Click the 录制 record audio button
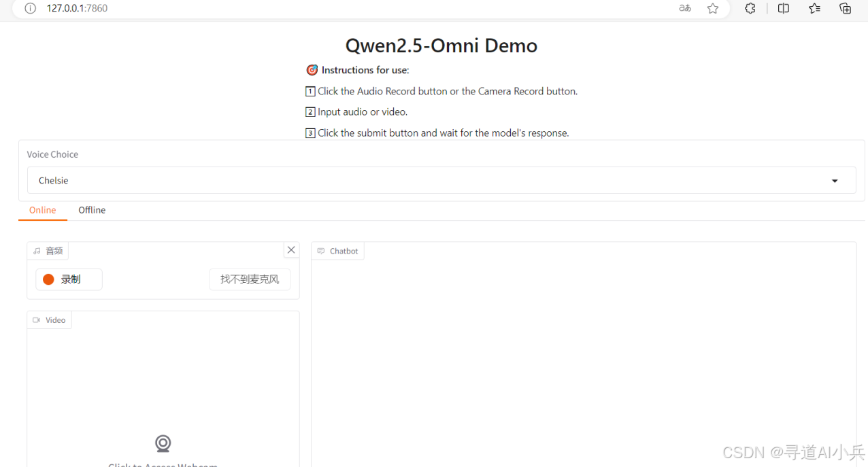This screenshot has width=868, height=467. click(x=69, y=279)
